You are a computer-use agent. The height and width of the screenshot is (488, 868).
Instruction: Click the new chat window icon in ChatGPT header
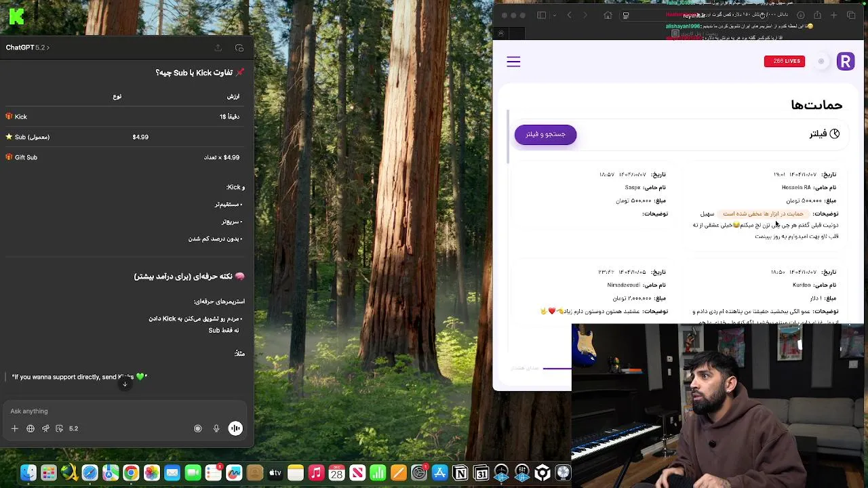[x=239, y=47]
